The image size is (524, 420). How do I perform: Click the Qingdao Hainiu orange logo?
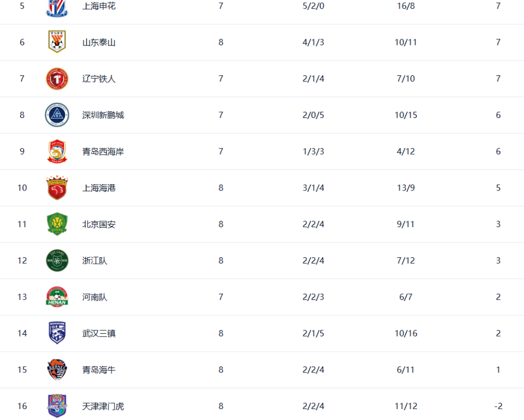tap(57, 370)
